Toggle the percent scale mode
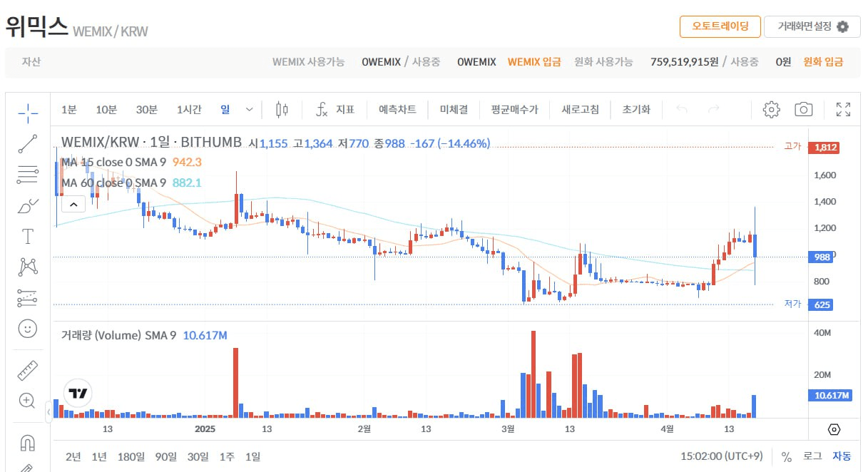Screen dimensions: 868x472 pos(787,456)
